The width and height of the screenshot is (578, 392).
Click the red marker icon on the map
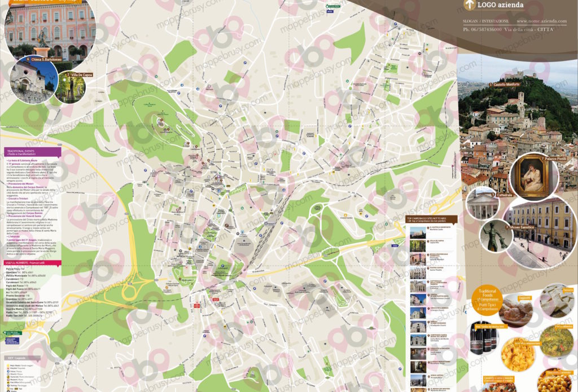pyautogui.click(x=197, y=305)
